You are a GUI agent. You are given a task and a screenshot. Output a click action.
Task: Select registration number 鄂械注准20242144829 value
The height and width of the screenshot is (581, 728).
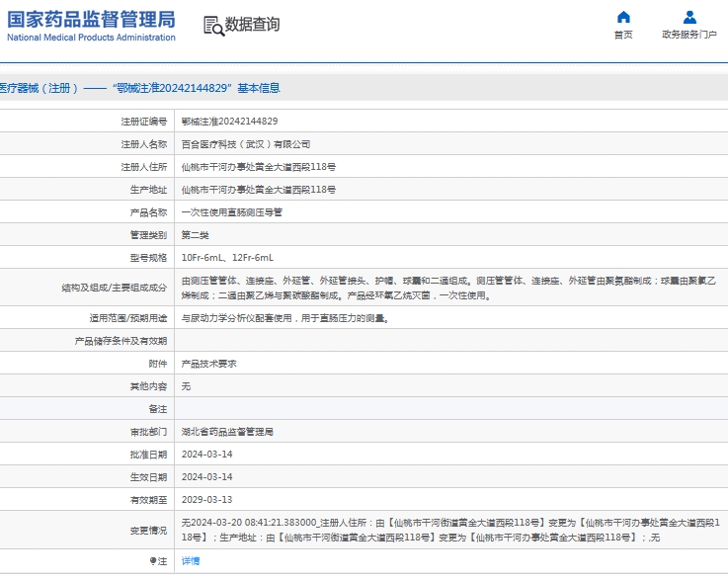coord(229,122)
